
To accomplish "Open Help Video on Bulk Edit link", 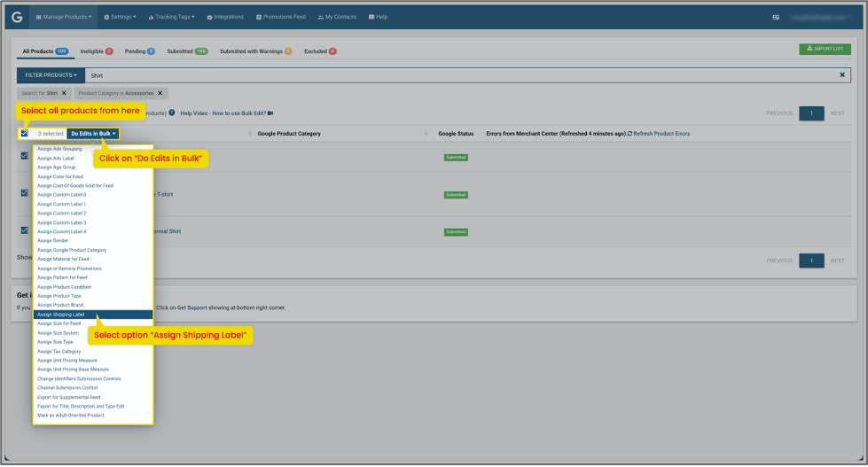I will [x=223, y=113].
